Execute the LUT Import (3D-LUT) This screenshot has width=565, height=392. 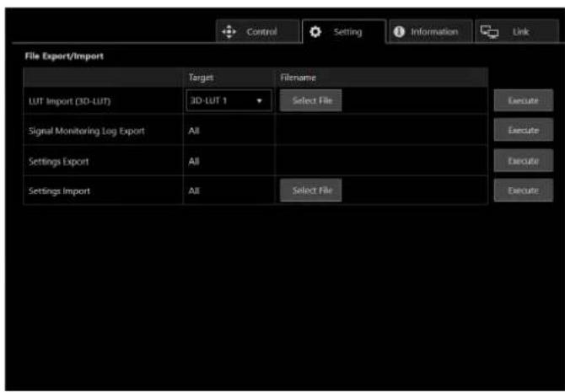coord(523,100)
